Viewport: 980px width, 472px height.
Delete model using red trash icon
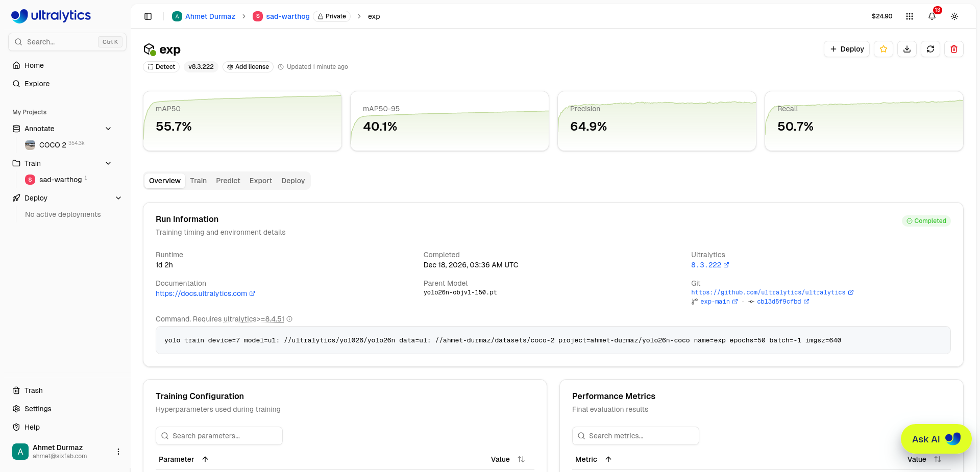tap(954, 49)
